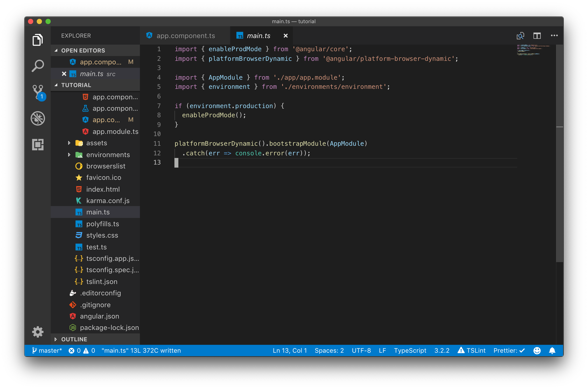The width and height of the screenshot is (588, 389).
Task: Open tsconfig.app.json file
Action: 95,259
